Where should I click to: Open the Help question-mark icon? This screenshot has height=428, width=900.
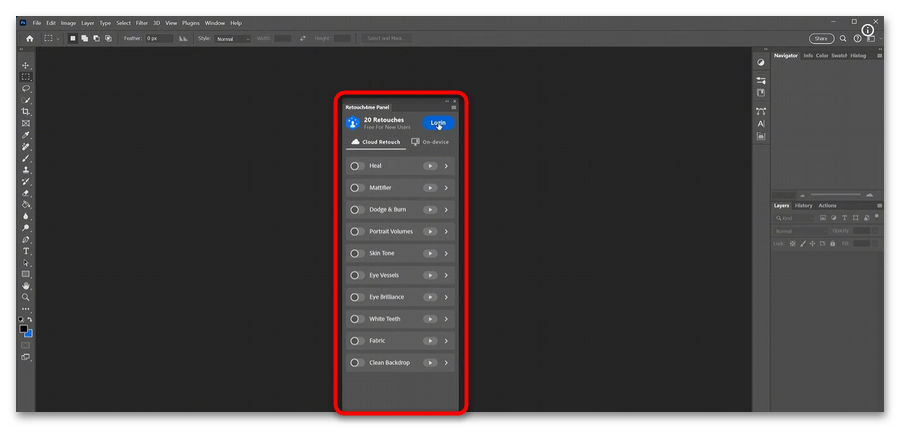tap(857, 38)
